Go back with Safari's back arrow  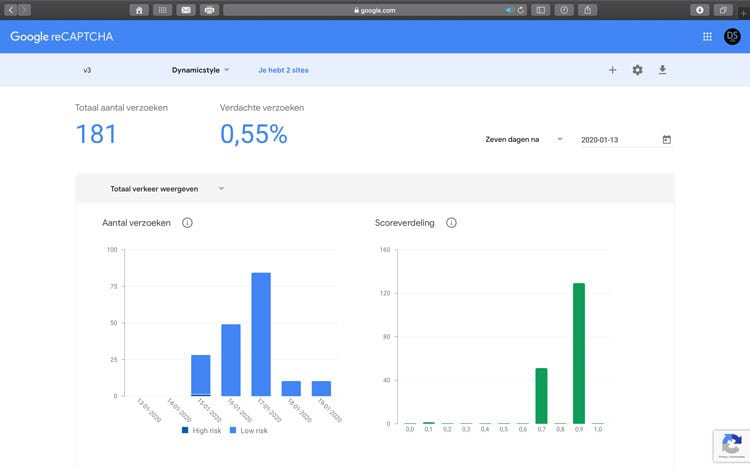11,10
